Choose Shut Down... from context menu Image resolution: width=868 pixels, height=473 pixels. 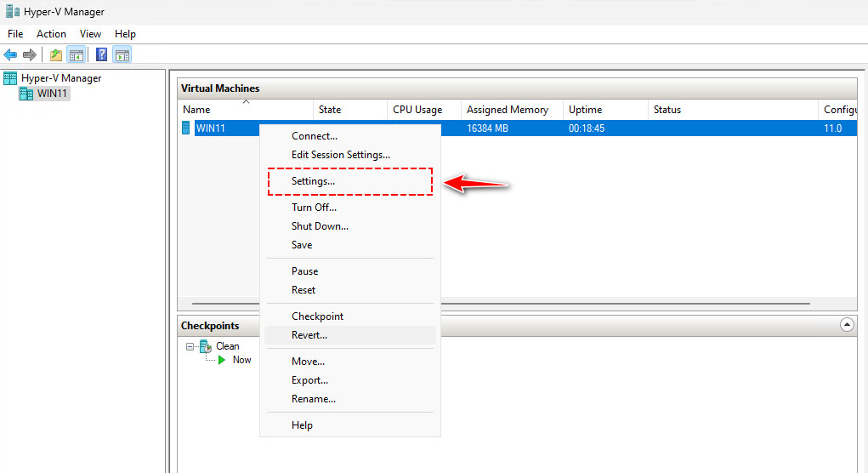tap(350, 226)
